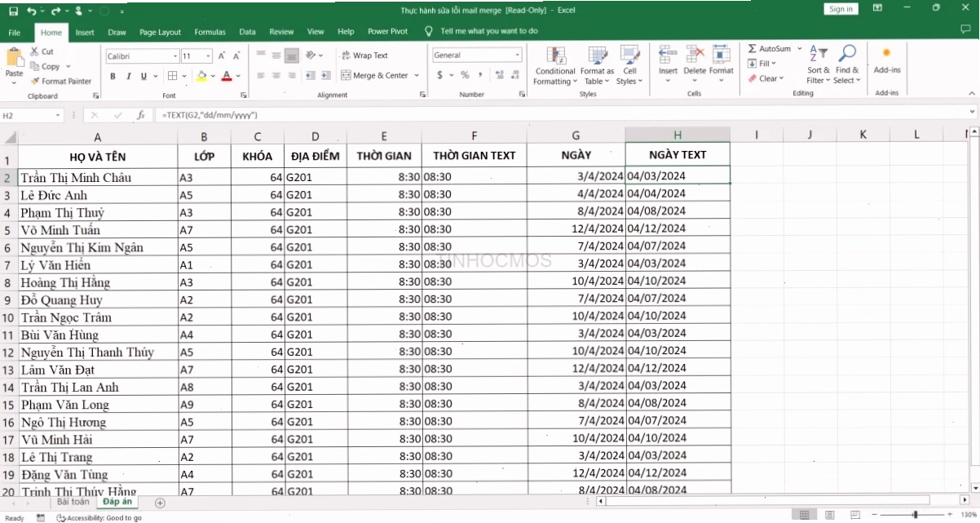Click the Decrease Indent icon

click(x=311, y=75)
